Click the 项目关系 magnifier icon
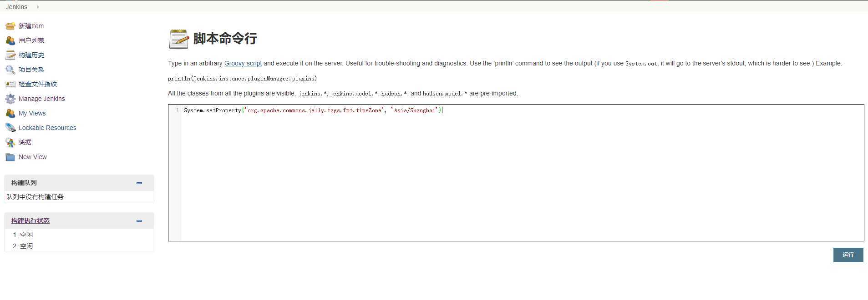 [10, 70]
